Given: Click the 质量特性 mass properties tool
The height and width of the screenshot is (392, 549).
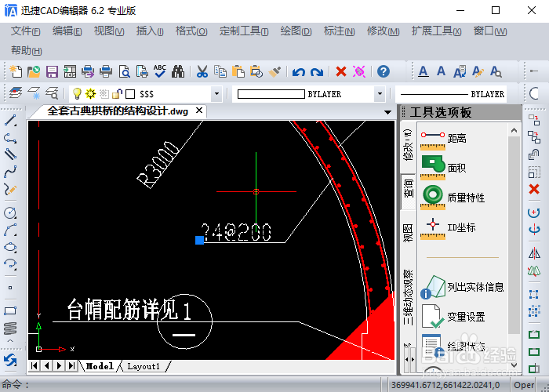Looking at the screenshot, I should pos(453,198).
